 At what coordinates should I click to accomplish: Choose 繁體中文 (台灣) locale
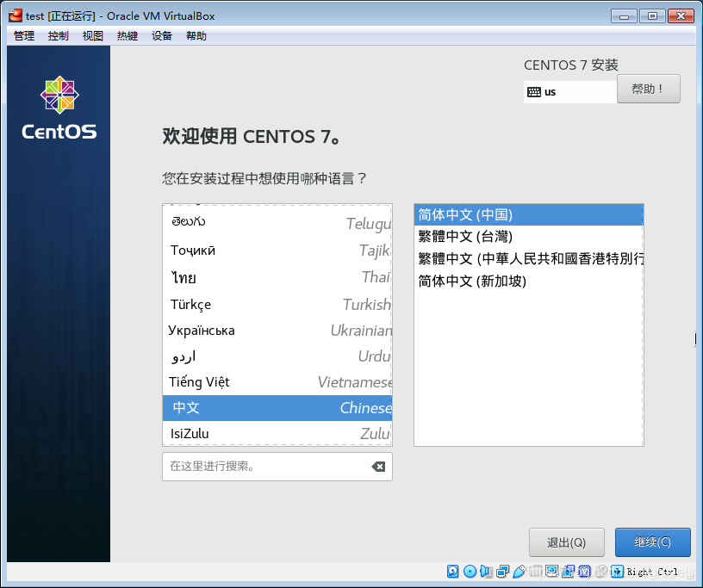coord(529,236)
